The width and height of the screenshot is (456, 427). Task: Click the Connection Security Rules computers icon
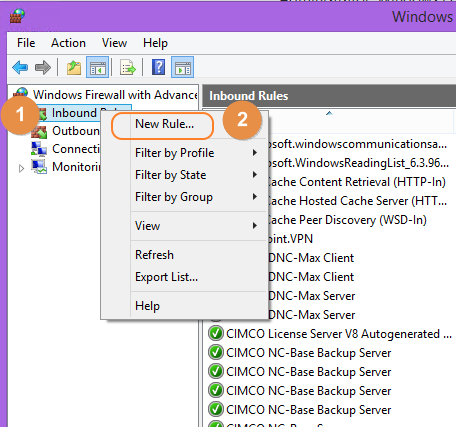[x=39, y=149]
